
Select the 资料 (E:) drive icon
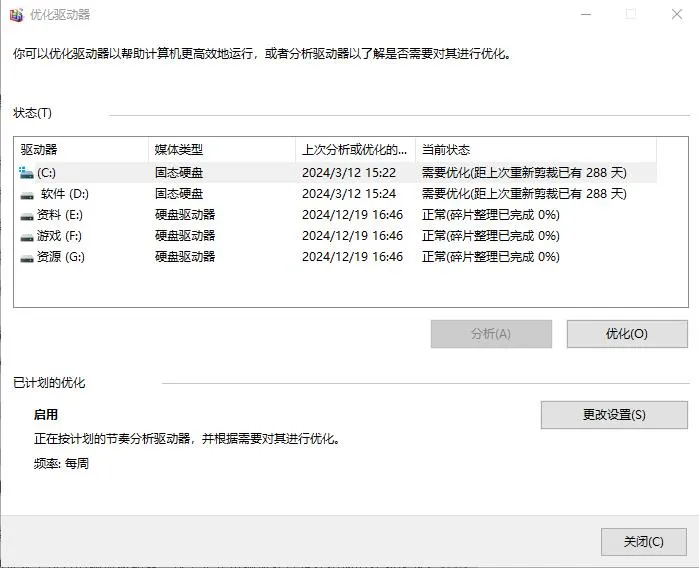click(x=26, y=215)
